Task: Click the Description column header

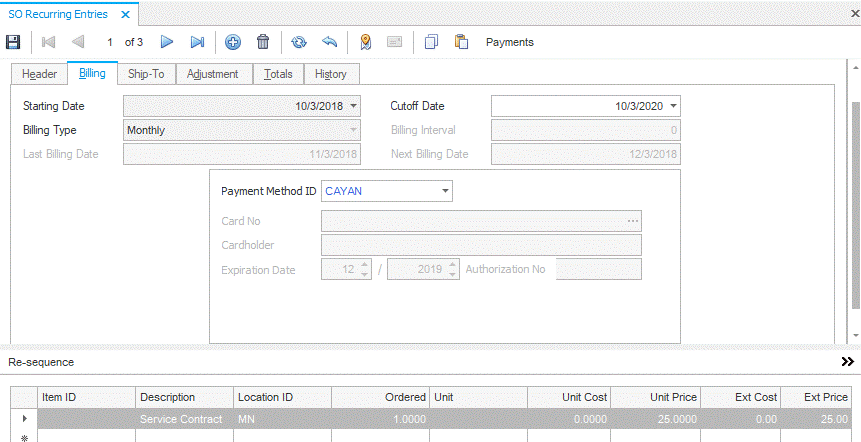Action: (184, 397)
